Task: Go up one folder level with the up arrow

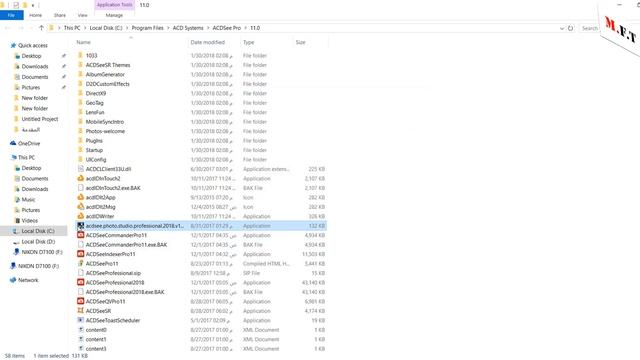Action: 41,28
